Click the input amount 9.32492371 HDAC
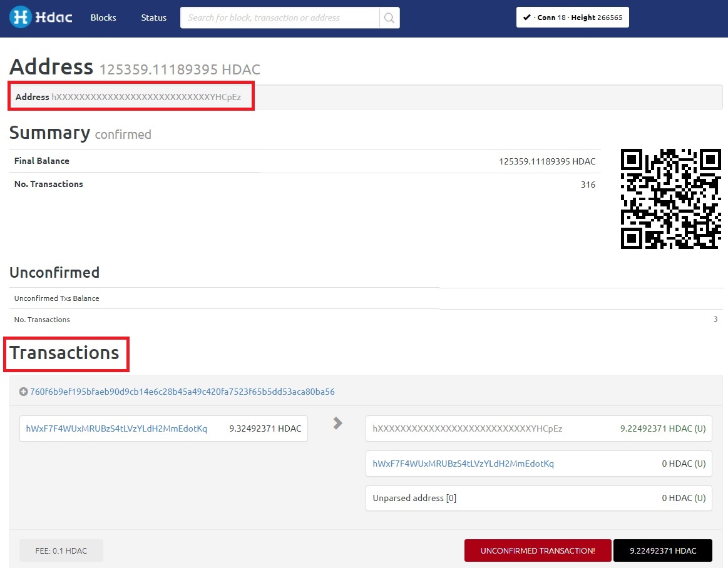Screen dimensions: 728x568 pyautogui.click(x=265, y=429)
